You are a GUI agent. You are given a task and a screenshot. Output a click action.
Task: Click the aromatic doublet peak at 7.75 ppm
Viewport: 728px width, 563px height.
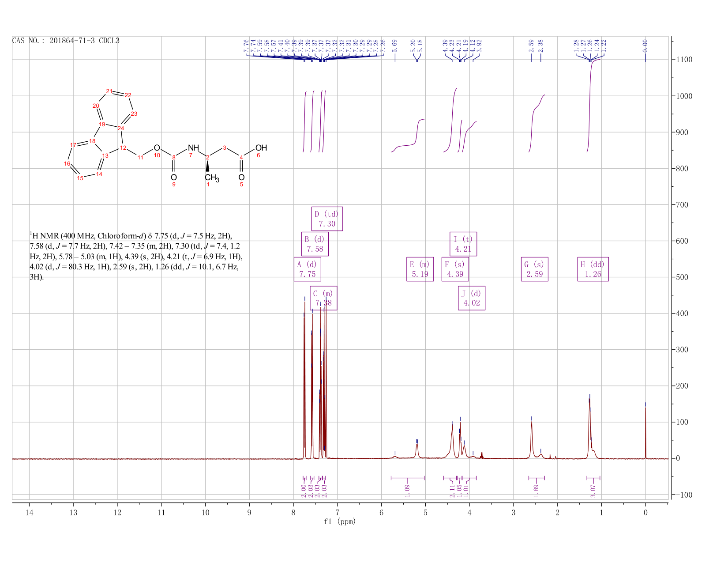[x=304, y=380]
